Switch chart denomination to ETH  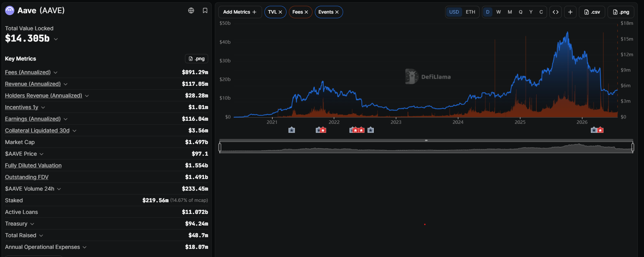click(470, 12)
